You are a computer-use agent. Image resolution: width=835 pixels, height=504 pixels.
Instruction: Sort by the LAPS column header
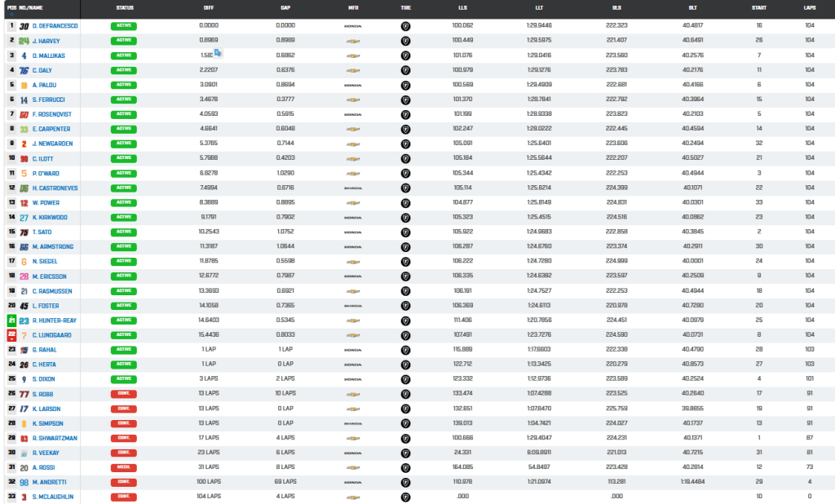click(x=810, y=8)
